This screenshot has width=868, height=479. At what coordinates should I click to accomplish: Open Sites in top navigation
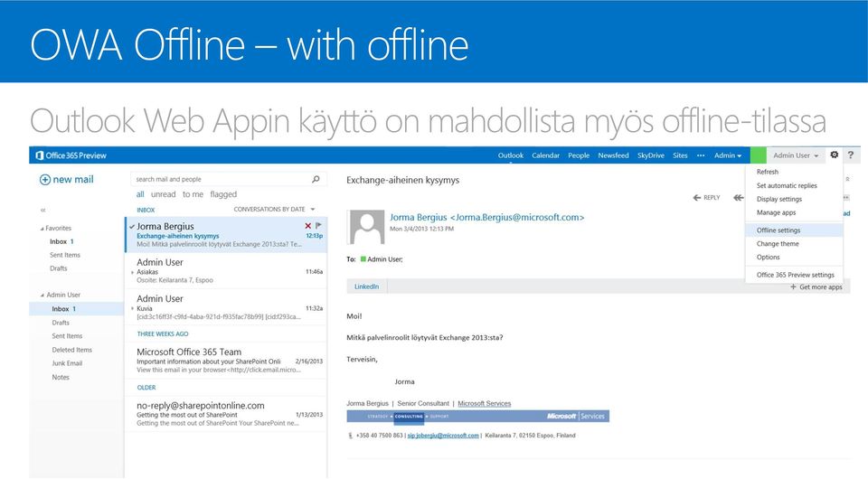point(680,155)
